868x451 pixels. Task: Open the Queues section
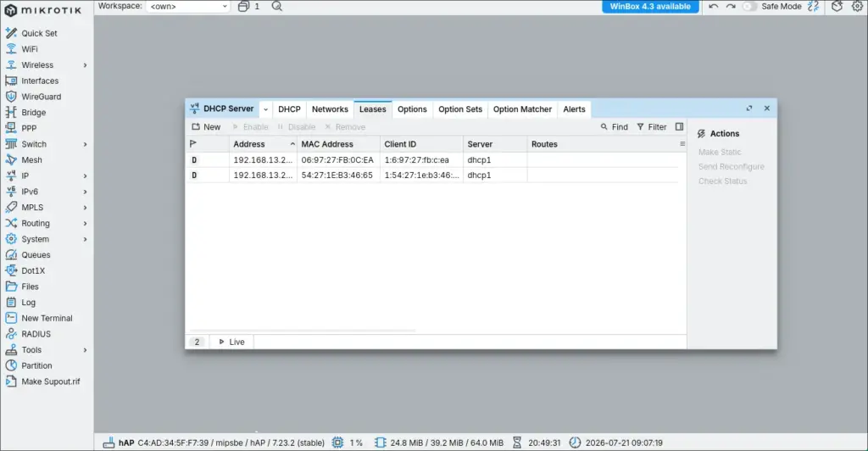28,255
